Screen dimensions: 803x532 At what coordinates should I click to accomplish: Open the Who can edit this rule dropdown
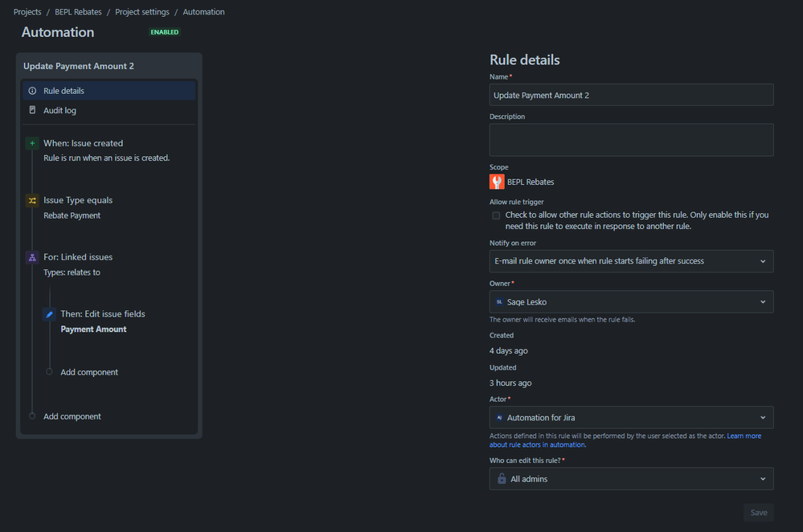(632, 479)
